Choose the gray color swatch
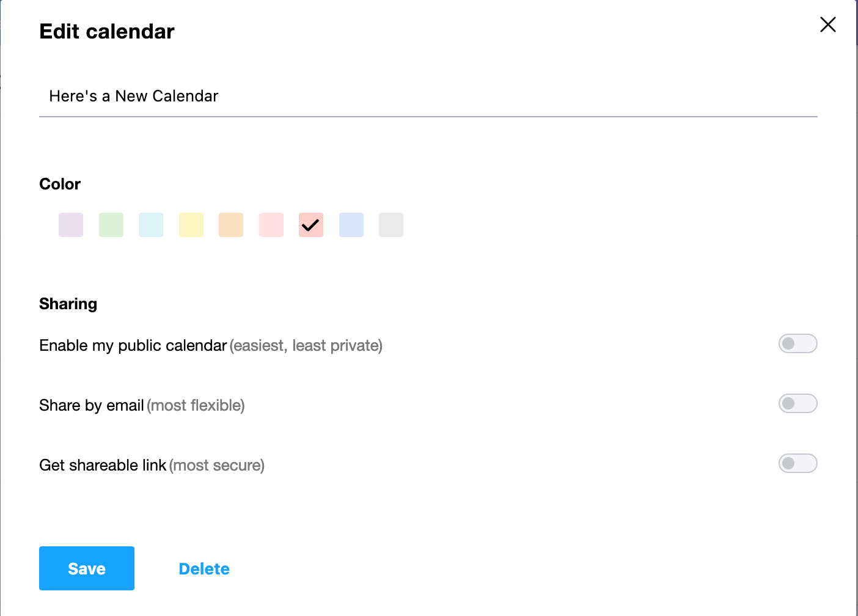This screenshot has height=616, width=858. point(391,225)
